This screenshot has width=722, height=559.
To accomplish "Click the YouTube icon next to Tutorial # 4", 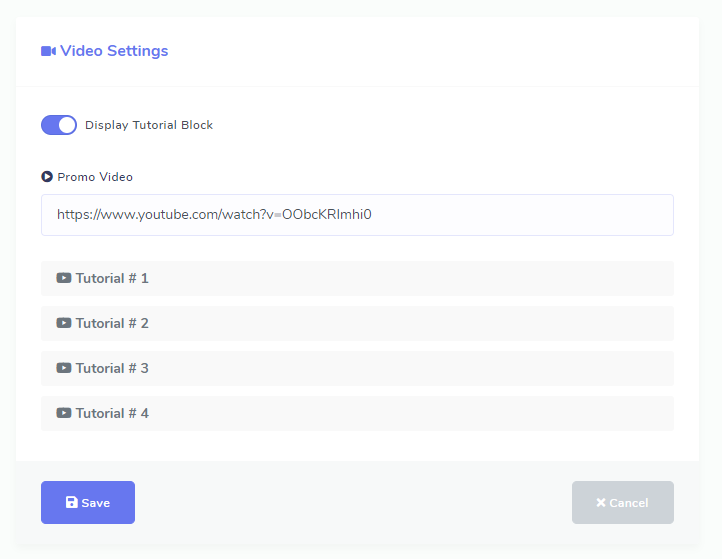I will [64, 413].
